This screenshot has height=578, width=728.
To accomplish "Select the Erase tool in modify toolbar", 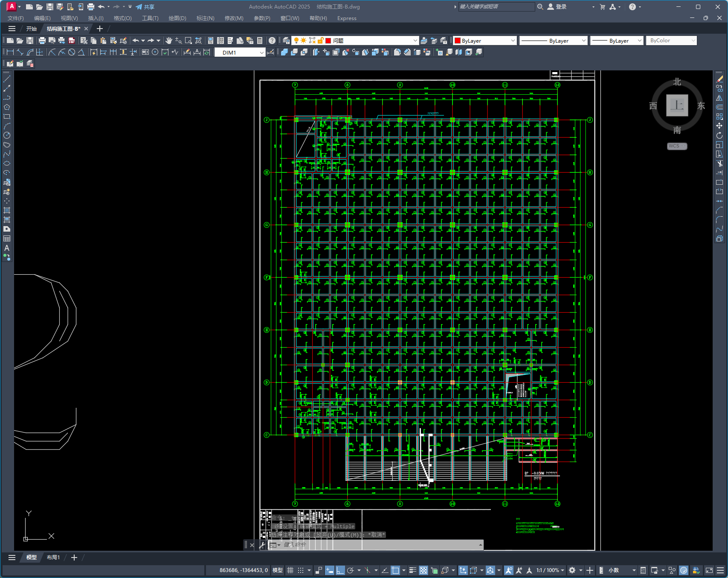I will pos(719,79).
